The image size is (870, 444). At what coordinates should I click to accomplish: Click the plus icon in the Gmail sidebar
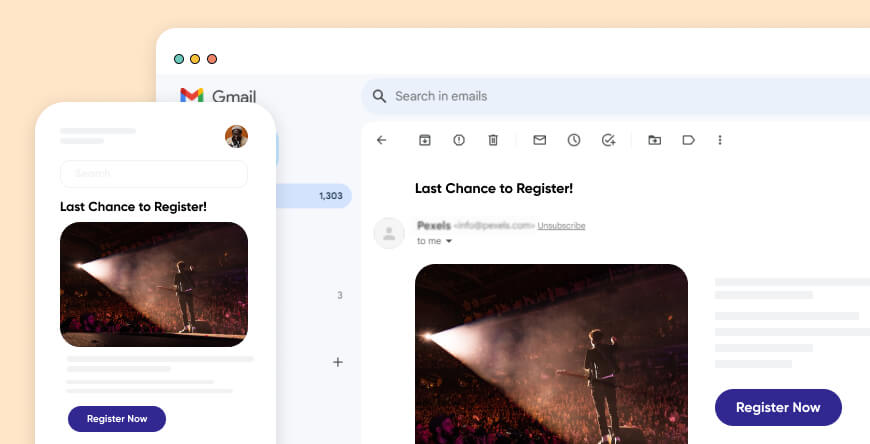pos(337,362)
